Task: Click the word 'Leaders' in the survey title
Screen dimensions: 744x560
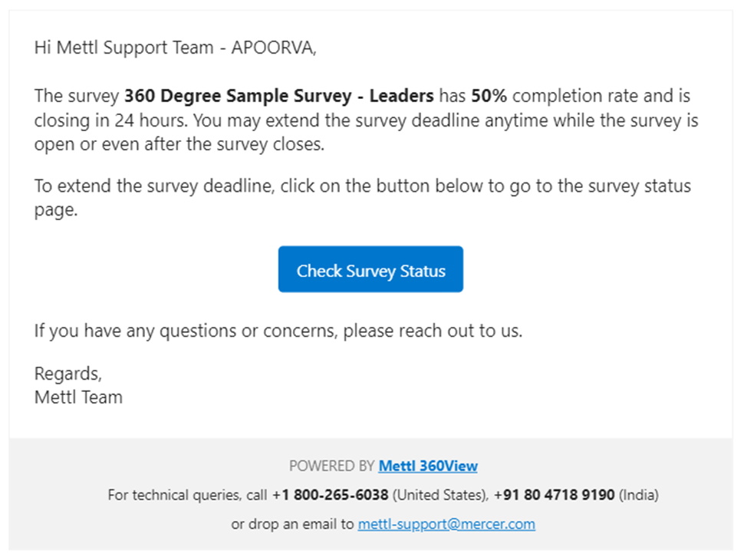Action: tap(401, 96)
